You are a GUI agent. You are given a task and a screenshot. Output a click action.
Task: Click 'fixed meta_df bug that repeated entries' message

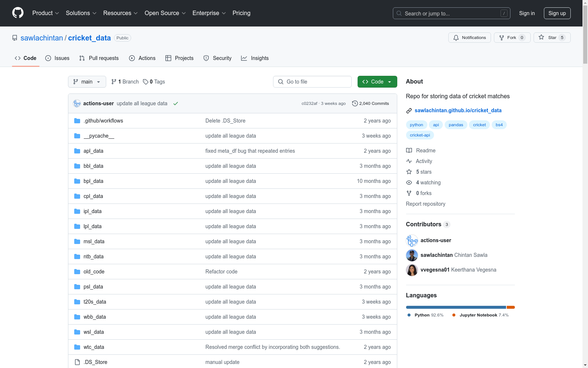coord(250,151)
